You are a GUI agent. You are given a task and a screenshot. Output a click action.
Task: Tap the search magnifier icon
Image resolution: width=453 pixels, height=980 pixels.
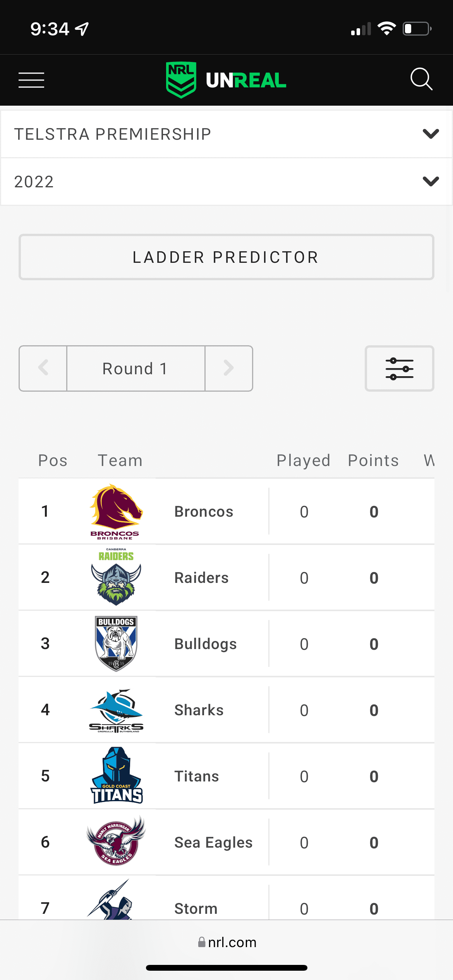point(421,79)
